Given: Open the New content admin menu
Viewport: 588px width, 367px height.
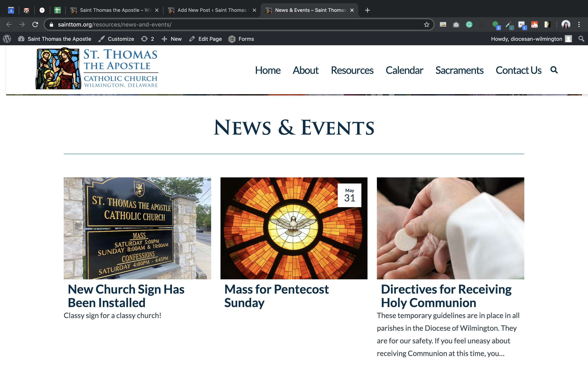Looking at the screenshot, I should click(x=172, y=39).
